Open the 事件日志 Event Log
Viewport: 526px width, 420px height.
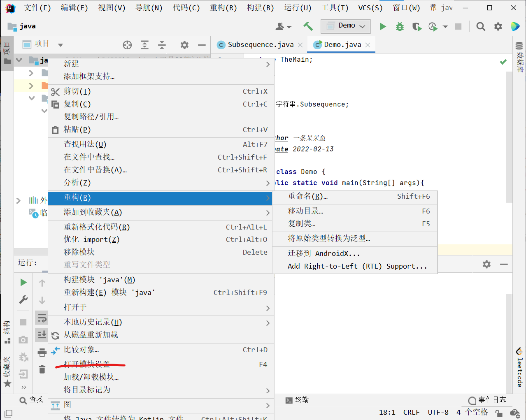tap(492, 399)
